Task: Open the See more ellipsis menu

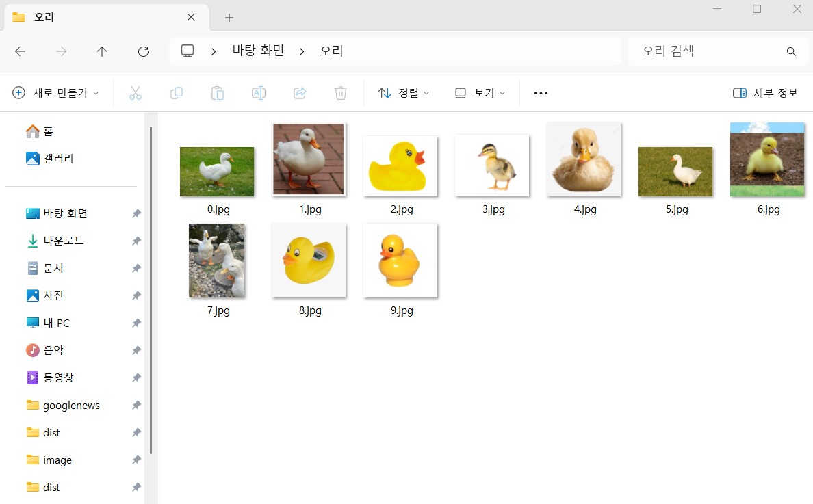Action: (x=541, y=93)
